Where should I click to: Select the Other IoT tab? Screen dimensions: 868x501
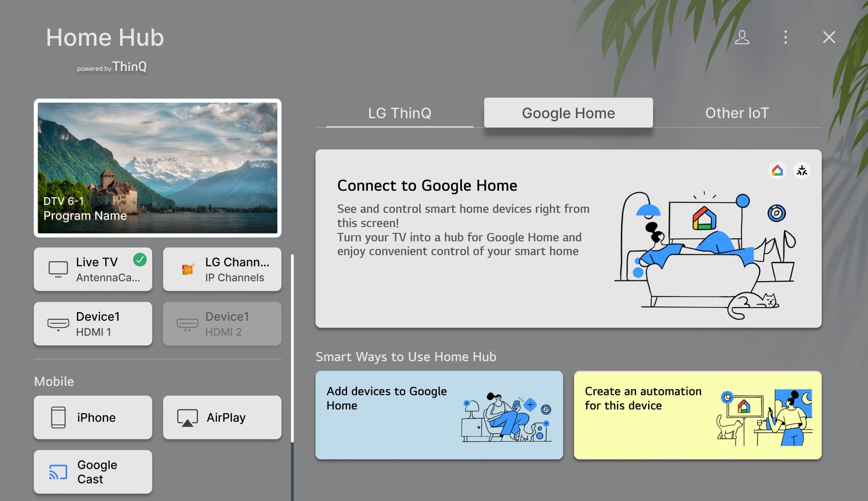tap(738, 112)
